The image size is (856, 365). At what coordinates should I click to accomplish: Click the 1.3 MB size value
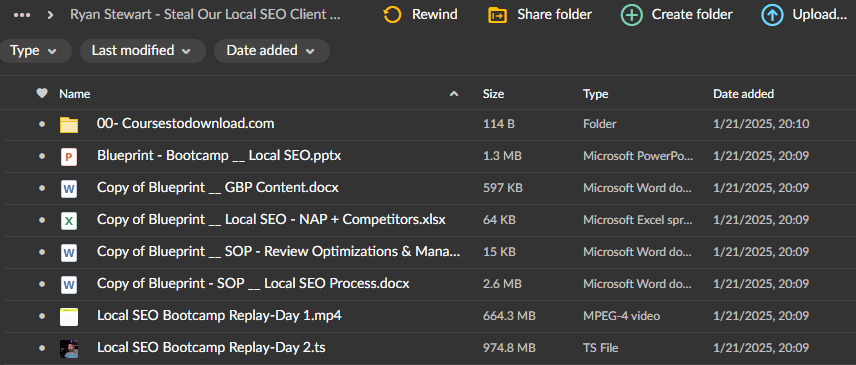tap(502, 157)
